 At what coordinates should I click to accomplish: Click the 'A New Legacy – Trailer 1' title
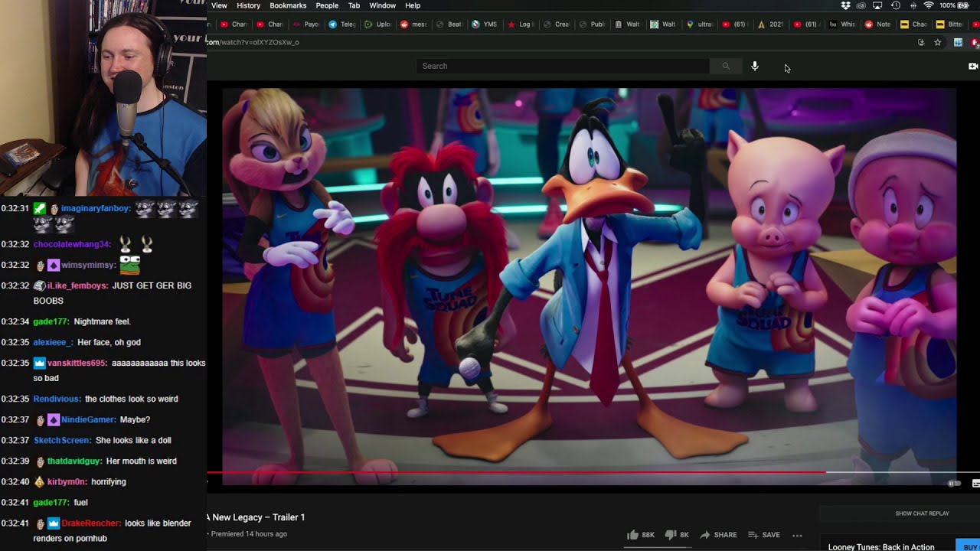[256, 517]
